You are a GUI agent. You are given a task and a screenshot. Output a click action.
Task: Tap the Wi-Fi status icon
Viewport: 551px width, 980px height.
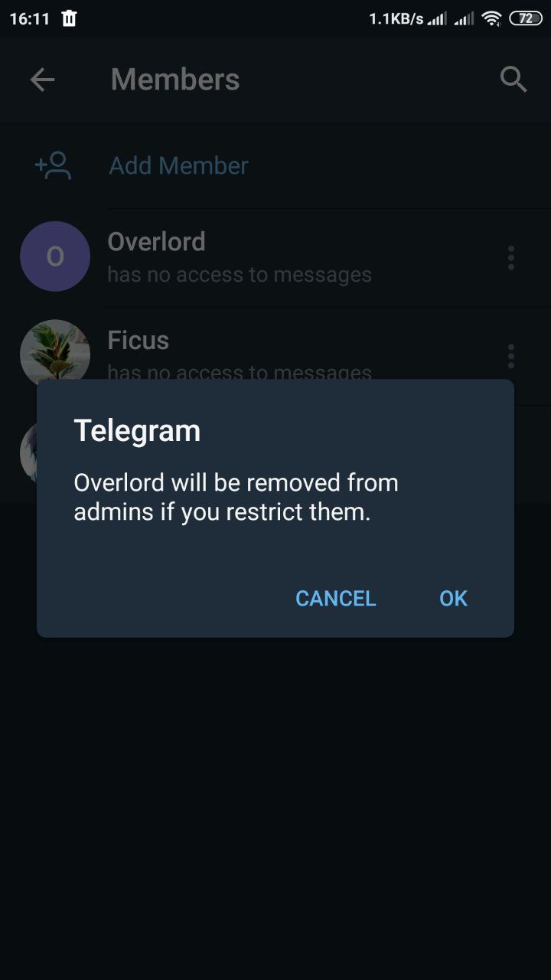pos(492,18)
